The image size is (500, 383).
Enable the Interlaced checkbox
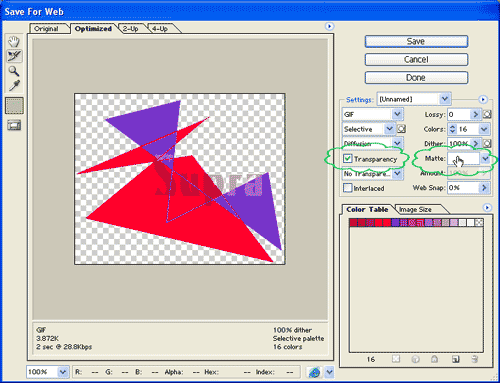tap(347, 188)
